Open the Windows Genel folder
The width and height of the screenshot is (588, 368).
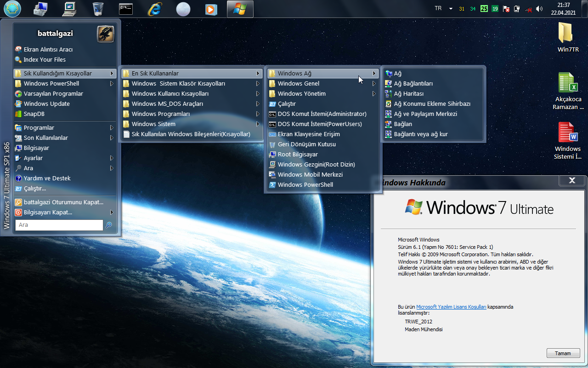pyautogui.click(x=322, y=83)
